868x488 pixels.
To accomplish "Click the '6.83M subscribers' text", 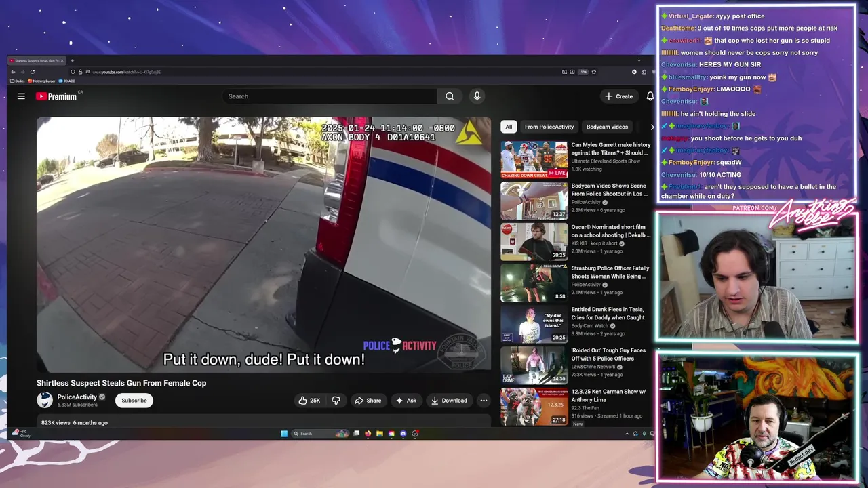I will [x=77, y=405].
